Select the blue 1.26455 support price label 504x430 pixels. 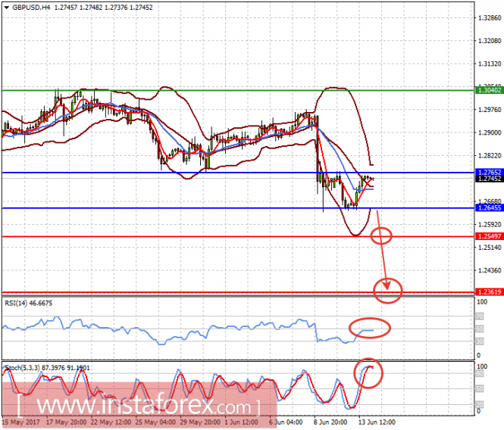coord(487,208)
